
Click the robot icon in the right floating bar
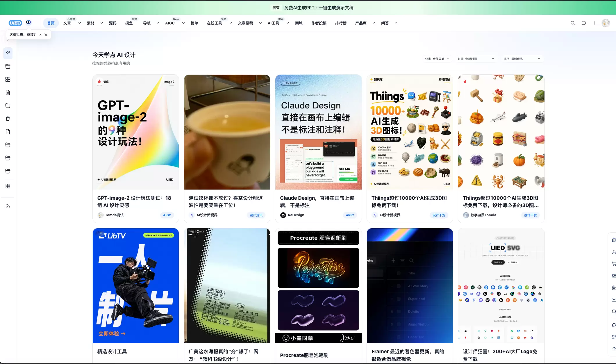click(614, 240)
